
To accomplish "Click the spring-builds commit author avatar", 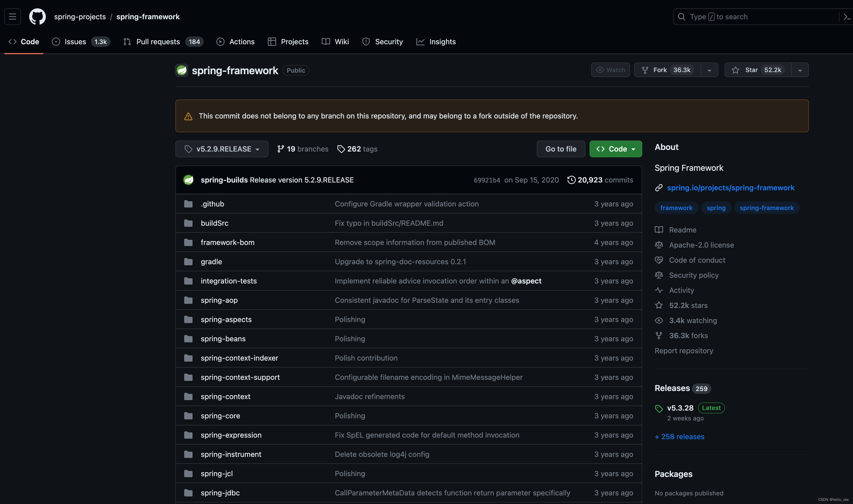I will pyautogui.click(x=188, y=180).
